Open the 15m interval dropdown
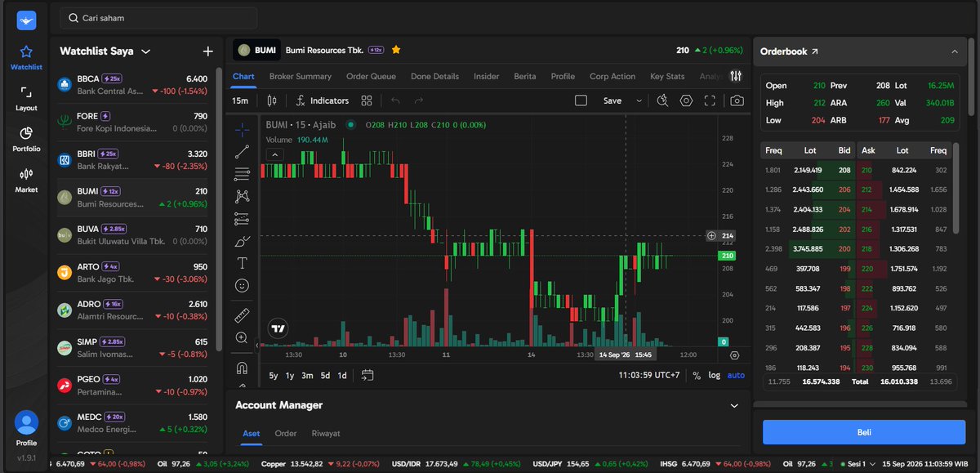Screen dimensions: 980x473 point(240,100)
